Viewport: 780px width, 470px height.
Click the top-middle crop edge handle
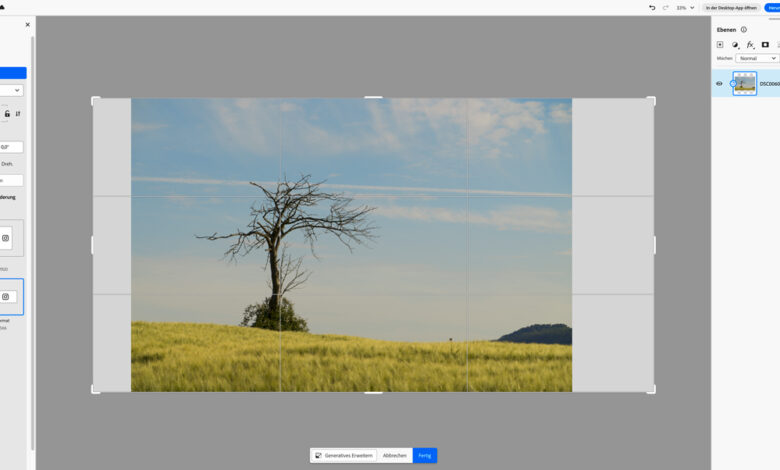pyautogui.click(x=374, y=97)
